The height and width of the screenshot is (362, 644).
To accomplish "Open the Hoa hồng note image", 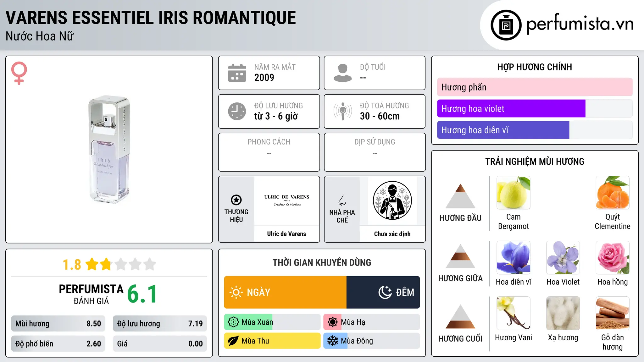I will pos(613,258).
